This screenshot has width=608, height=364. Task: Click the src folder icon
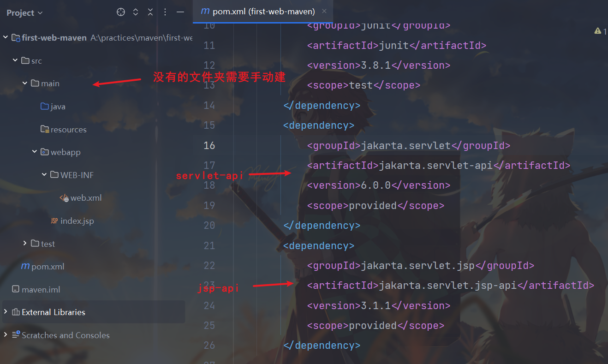click(25, 60)
